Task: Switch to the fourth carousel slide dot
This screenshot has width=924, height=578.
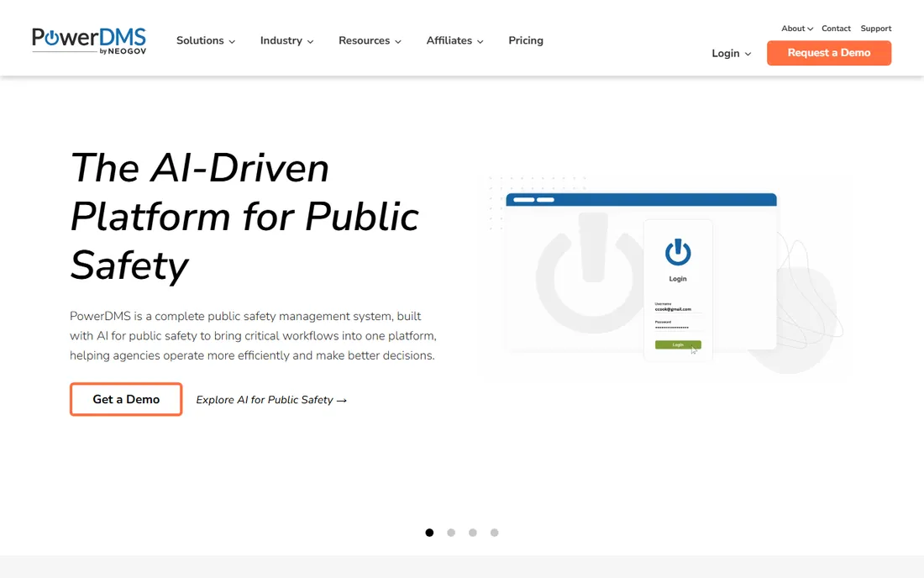Action: point(495,533)
